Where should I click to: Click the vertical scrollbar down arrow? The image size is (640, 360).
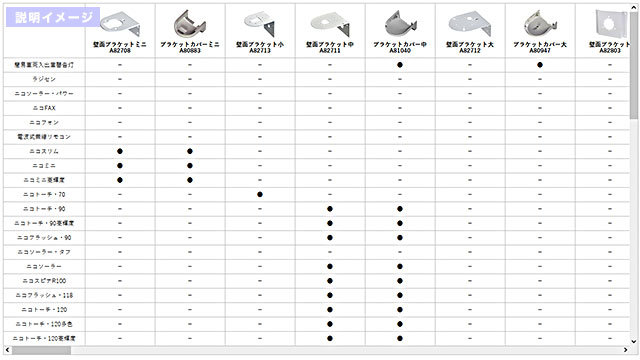click(x=634, y=341)
